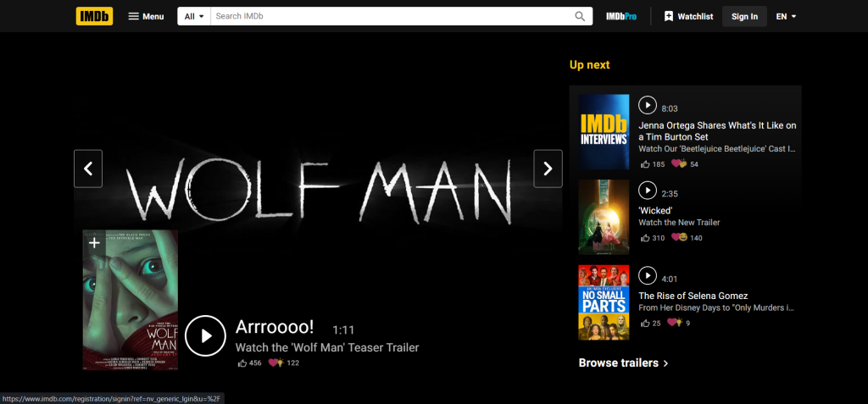The image size is (868, 404).
Task: Open the Wicked poster thumbnail
Action: click(x=604, y=217)
